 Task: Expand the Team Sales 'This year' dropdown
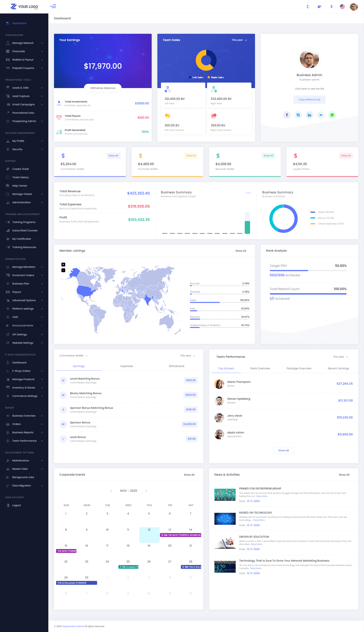[239, 40]
